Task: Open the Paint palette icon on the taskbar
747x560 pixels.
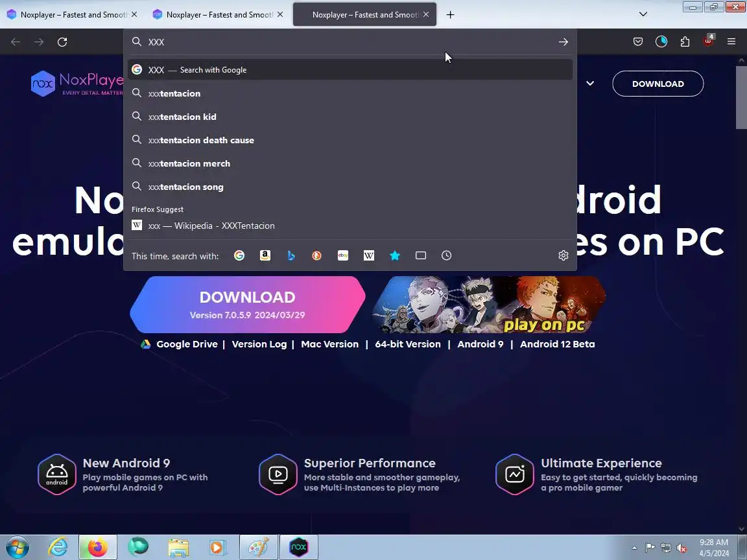Action: coord(259,547)
